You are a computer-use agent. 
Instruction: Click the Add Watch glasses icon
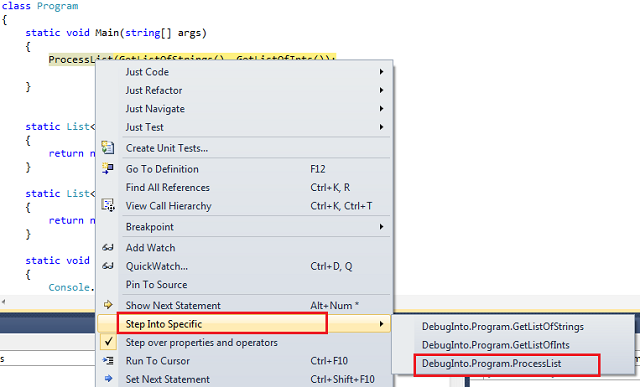point(108,247)
